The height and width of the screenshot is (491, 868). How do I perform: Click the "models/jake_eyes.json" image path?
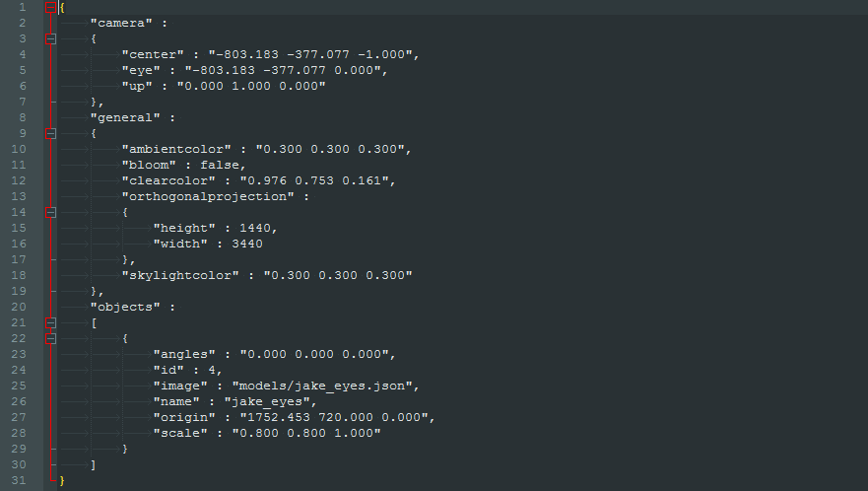[x=325, y=386]
